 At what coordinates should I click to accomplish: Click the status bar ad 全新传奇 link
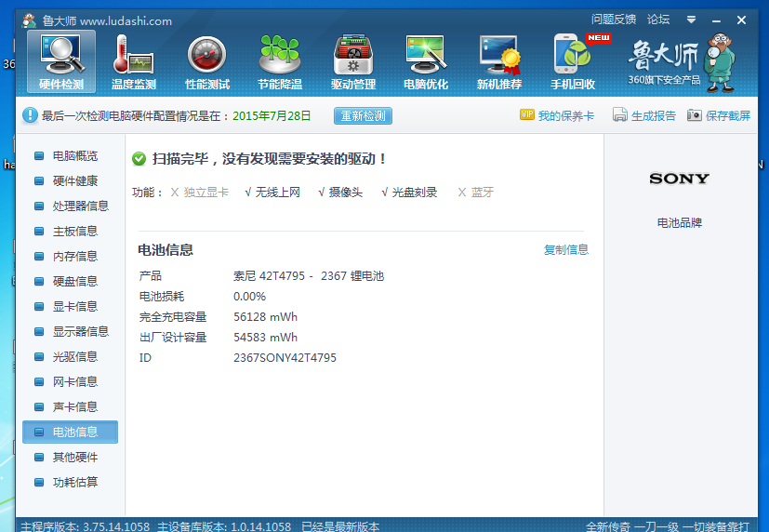(x=668, y=526)
